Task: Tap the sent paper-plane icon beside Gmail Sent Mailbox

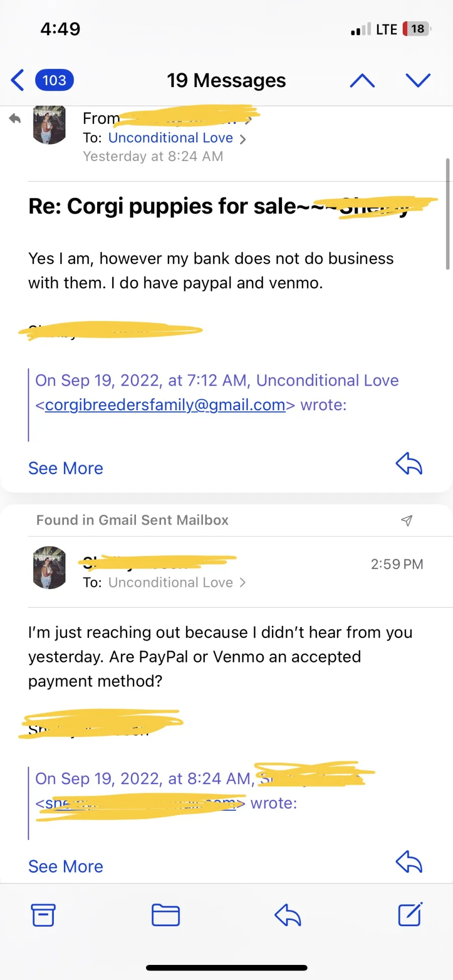Action: pos(407,520)
